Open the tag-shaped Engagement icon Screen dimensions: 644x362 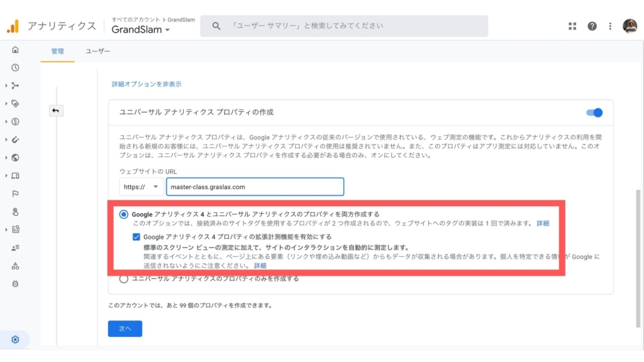tap(15, 104)
